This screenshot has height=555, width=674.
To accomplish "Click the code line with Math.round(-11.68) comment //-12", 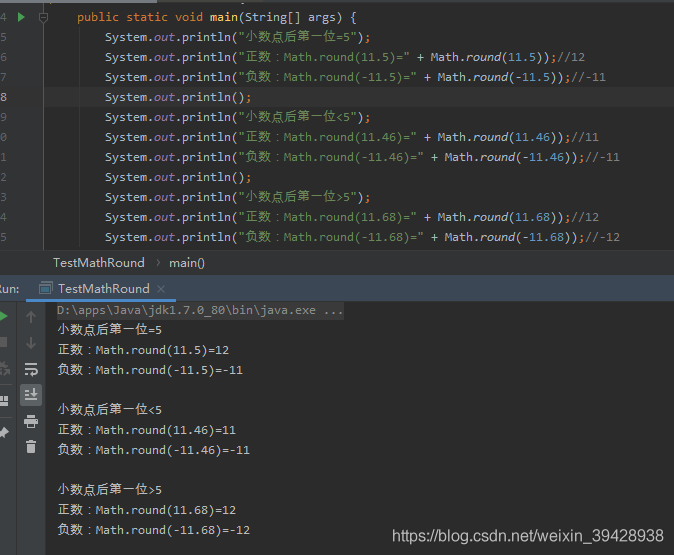I will pyautogui.click(x=362, y=237).
